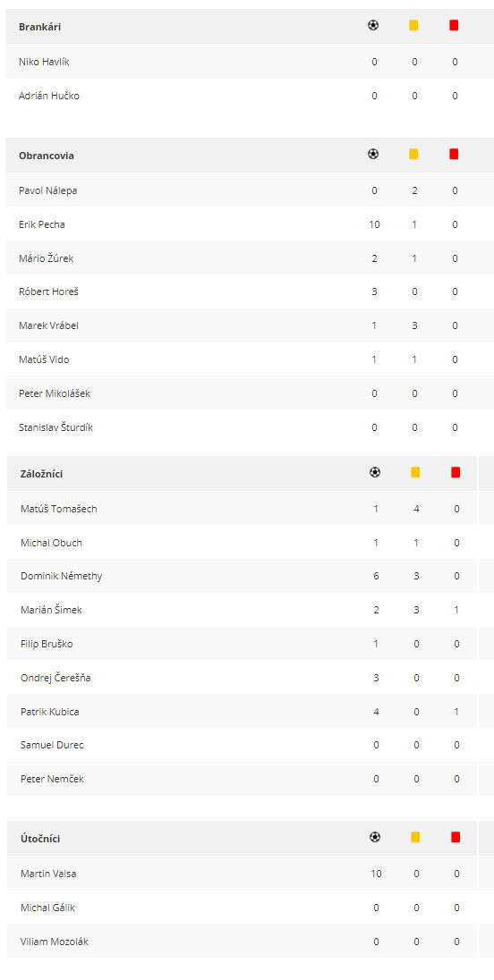Screen dimensions: 494x980
Task: Click the Záložníci section heading
Action: pyautogui.click(x=42, y=474)
